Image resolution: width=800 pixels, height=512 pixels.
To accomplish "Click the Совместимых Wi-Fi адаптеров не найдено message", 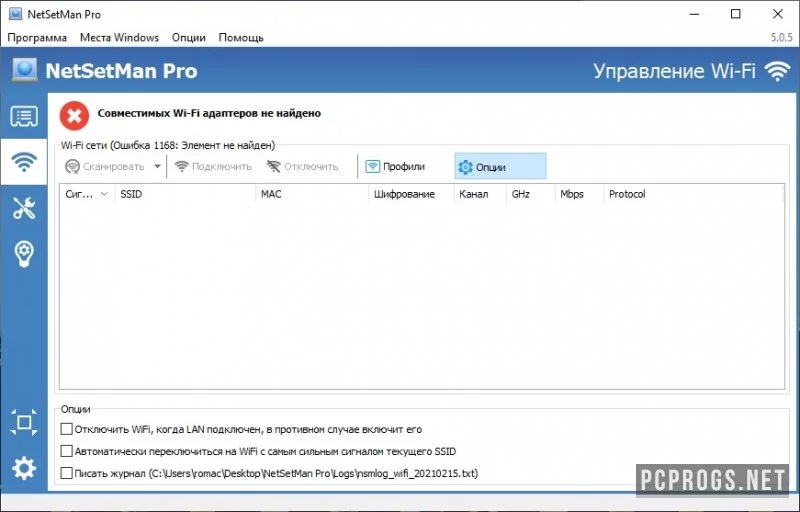I will click(x=209, y=113).
